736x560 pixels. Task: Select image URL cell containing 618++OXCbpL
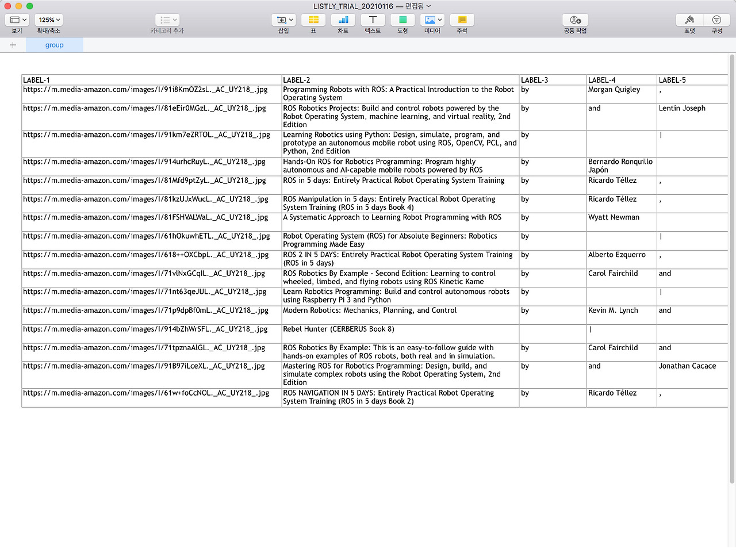coord(152,259)
